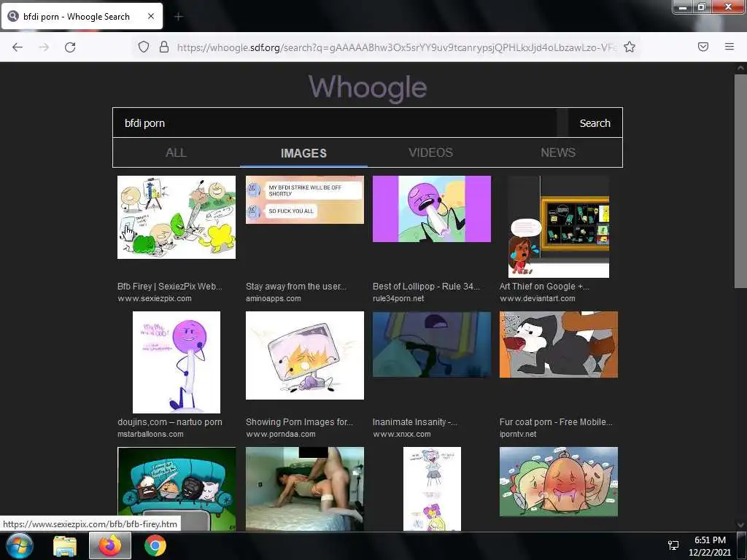Save the page to Pocket

coord(703,47)
